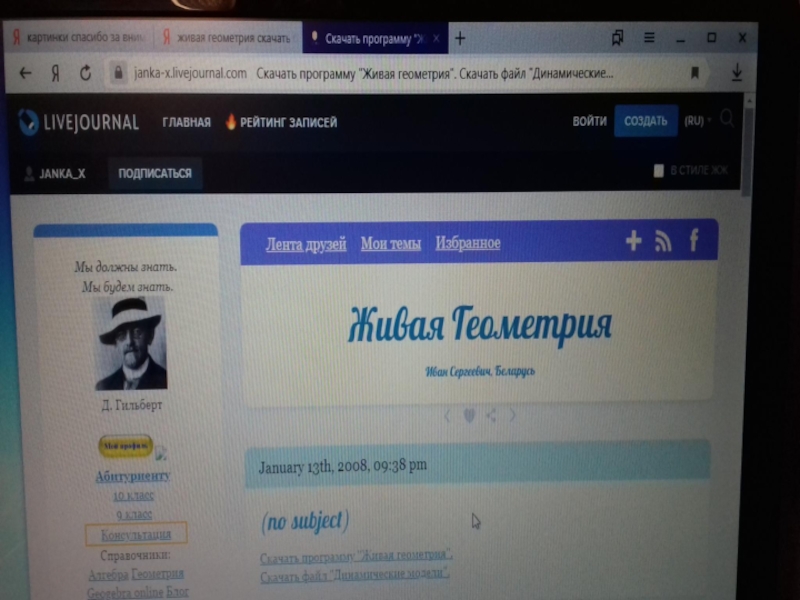Click the LiveJournal logo
The image size is (800, 600).
click(x=79, y=122)
